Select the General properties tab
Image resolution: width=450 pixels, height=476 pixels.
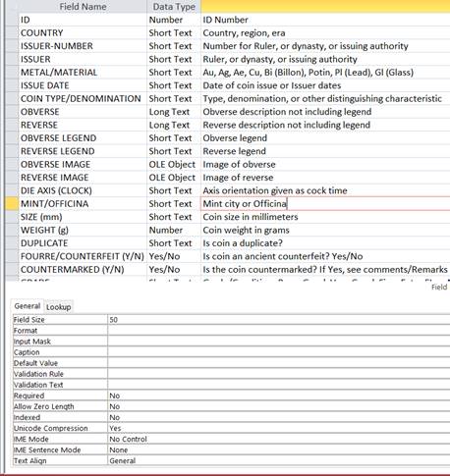coord(28,306)
